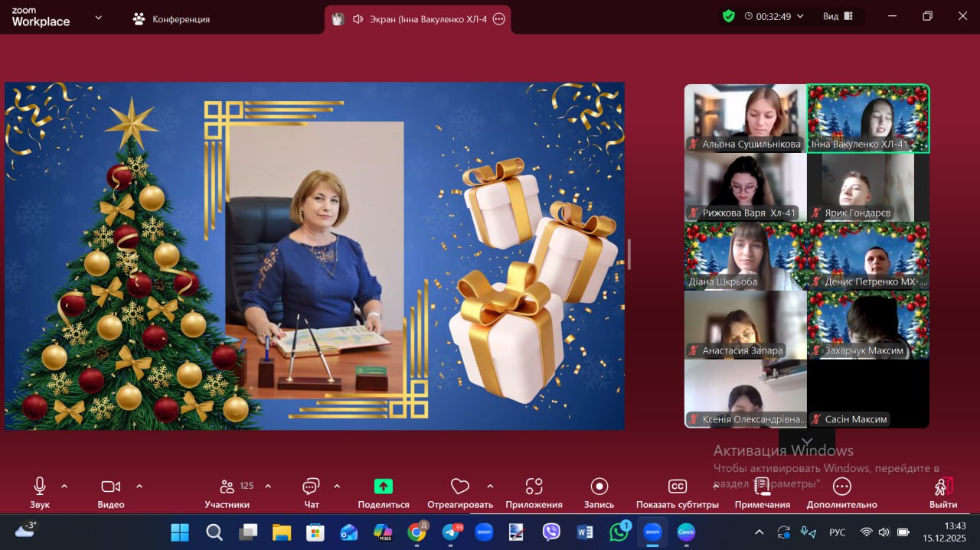The image size is (980, 550).
Task: Expand audio options arrow next to Звук
Action: (x=64, y=486)
